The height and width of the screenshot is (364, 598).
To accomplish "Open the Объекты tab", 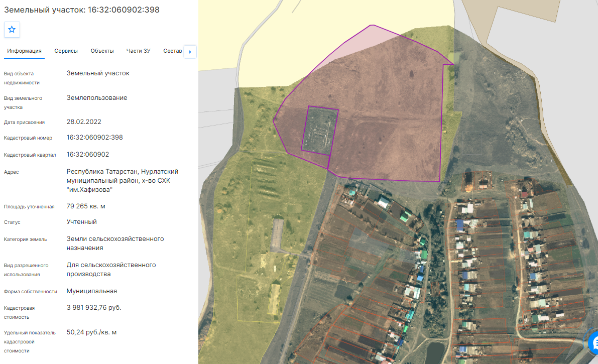I will coord(102,51).
